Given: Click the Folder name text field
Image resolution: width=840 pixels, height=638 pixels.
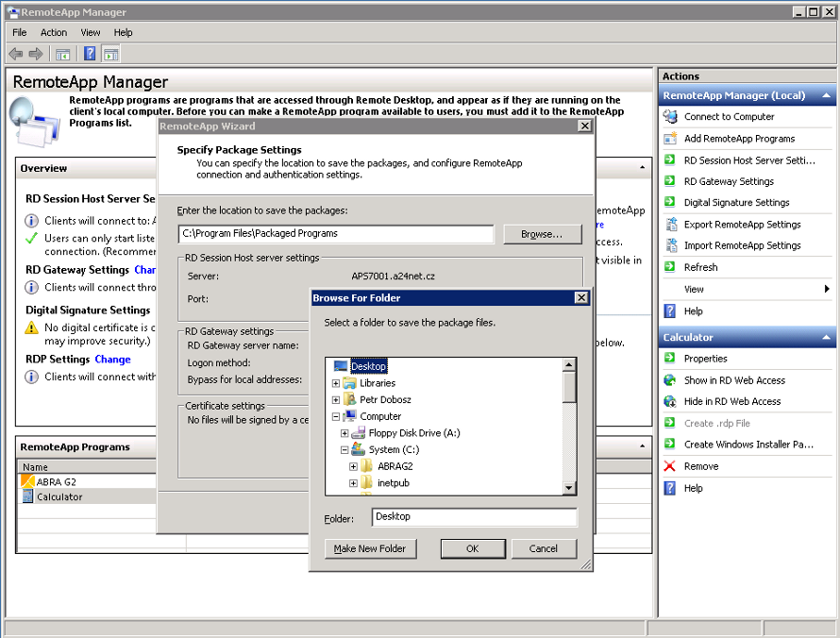Looking at the screenshot, I should point(474,517).
